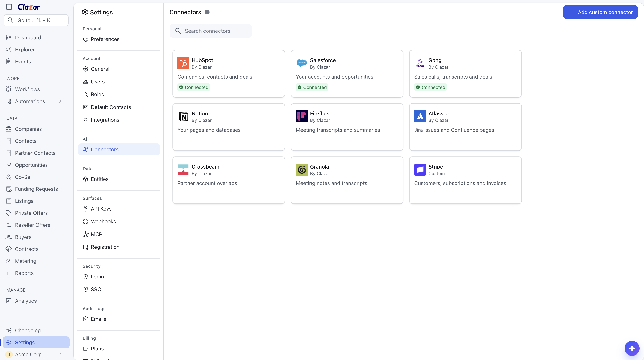644x360 pixels.
Task: Open the AI assistant sparkle button
Action: tap(632, 348)
